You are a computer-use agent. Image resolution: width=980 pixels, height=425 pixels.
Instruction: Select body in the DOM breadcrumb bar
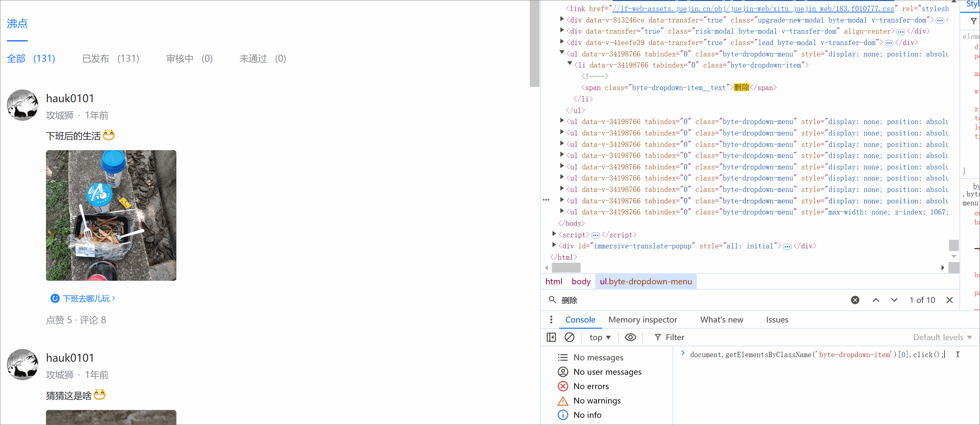click(581, 281)
